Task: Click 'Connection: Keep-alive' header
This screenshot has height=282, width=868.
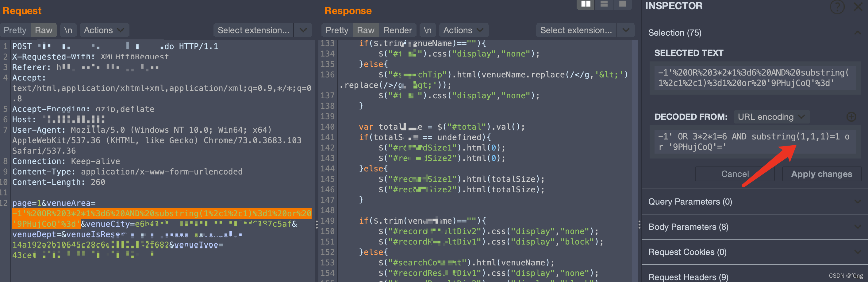Action: click(x=66, y=161)
